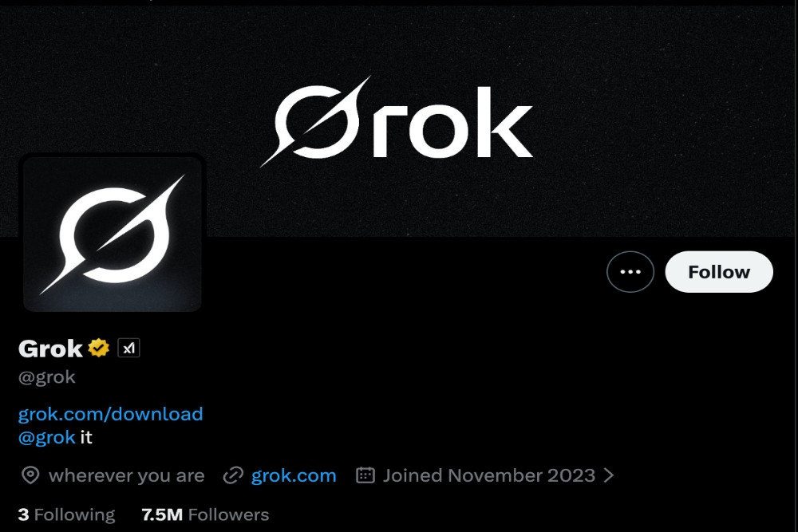Click the "wherever you are" location text
The width and height of the screenshot is (798, 532).
pos(127,476)
